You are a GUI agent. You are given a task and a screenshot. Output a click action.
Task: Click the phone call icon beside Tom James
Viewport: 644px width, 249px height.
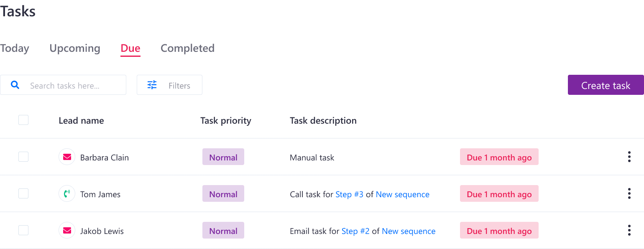point(67,194)
